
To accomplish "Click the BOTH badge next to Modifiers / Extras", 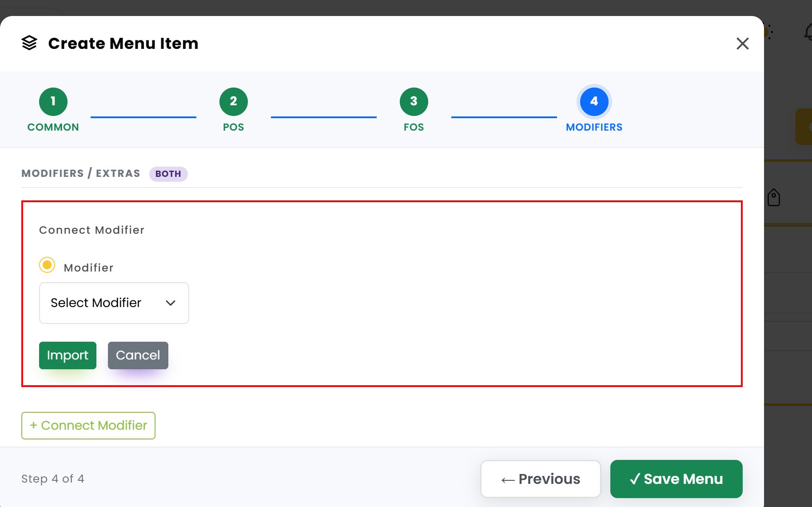I will 168,174.
